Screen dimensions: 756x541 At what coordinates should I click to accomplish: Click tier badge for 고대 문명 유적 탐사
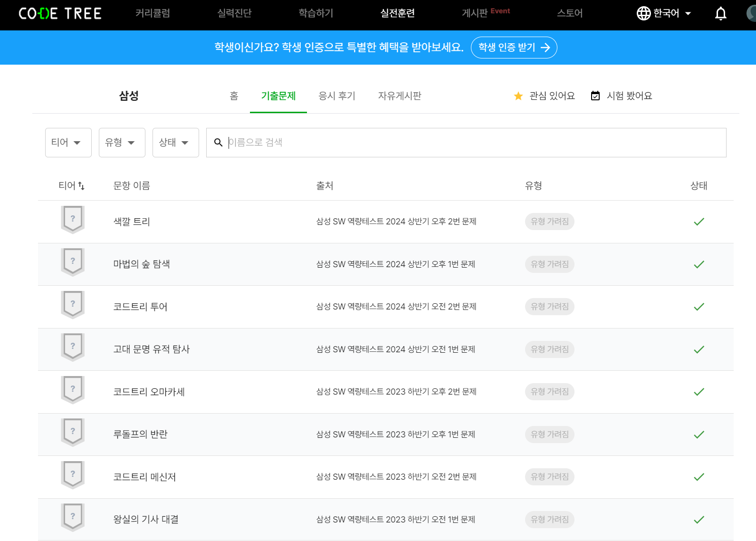(73, 347)
